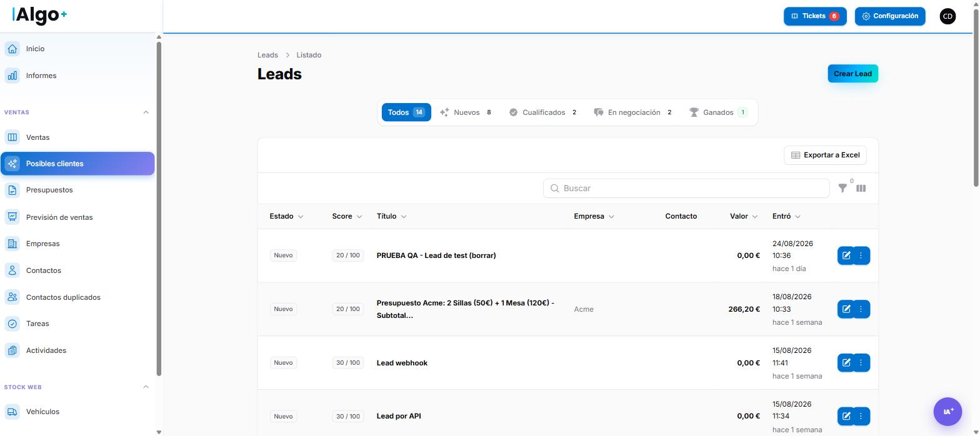
Task: Click the Contacto column header
Action: pyautogui.click(x=681, y=216)
